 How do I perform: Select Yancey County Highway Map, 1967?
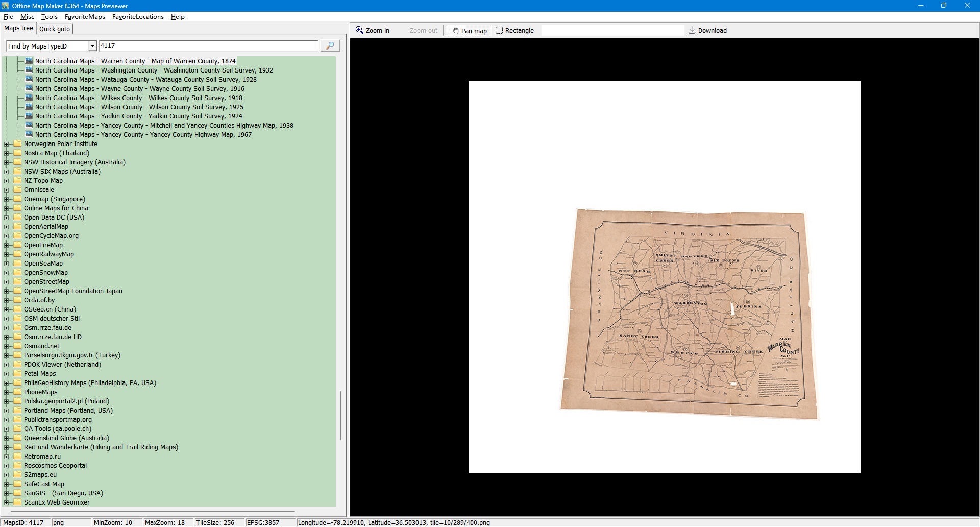pos(143,135)
